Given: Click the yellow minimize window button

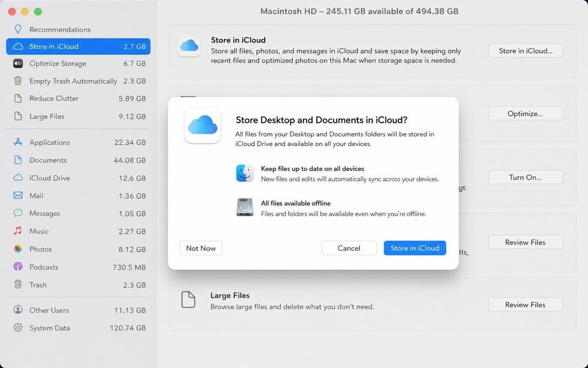Looking at the screenshot, I should 25,12.
